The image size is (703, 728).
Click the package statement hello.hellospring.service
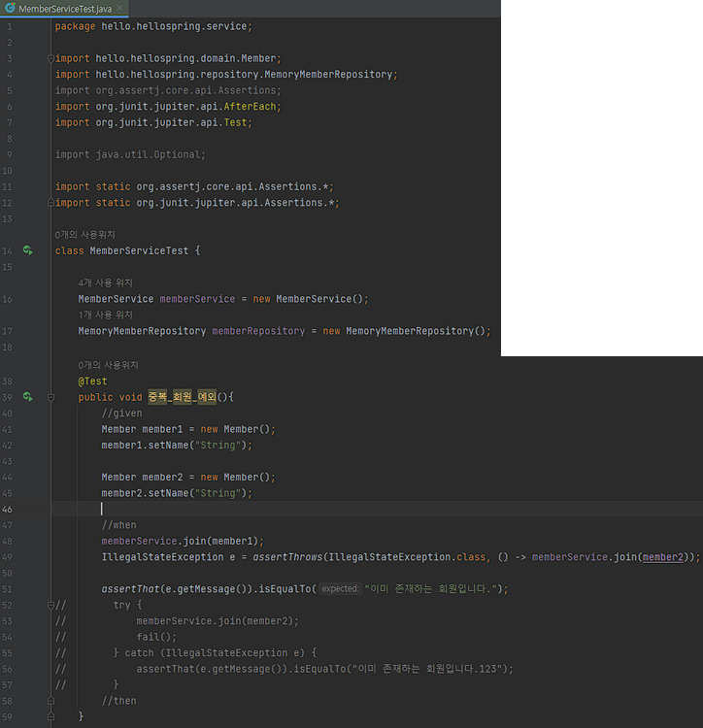tap(153, 26)
